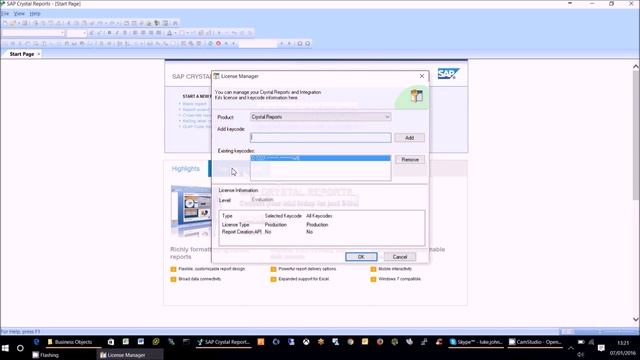The height and width of the screenshot is (360, 640).
Task: Open Excel from the taskbar
Action: (126, 342)
